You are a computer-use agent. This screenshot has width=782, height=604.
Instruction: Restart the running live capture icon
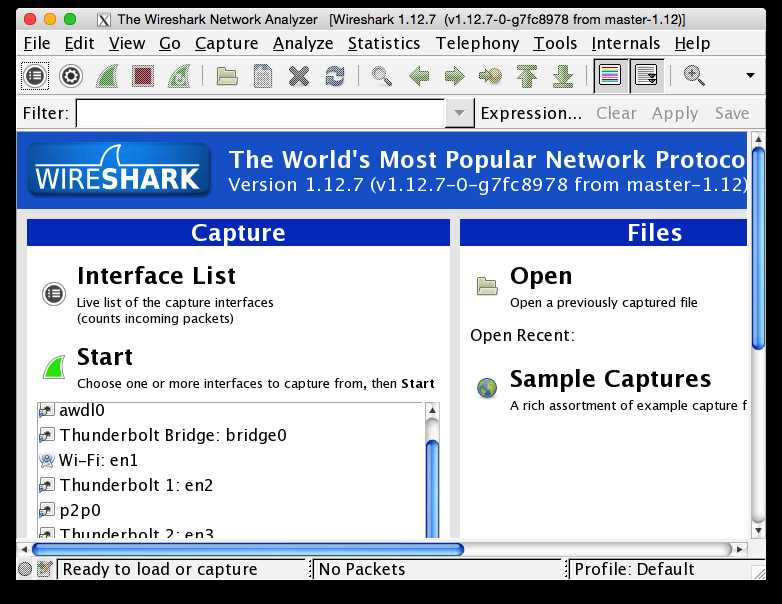point(179,76)
